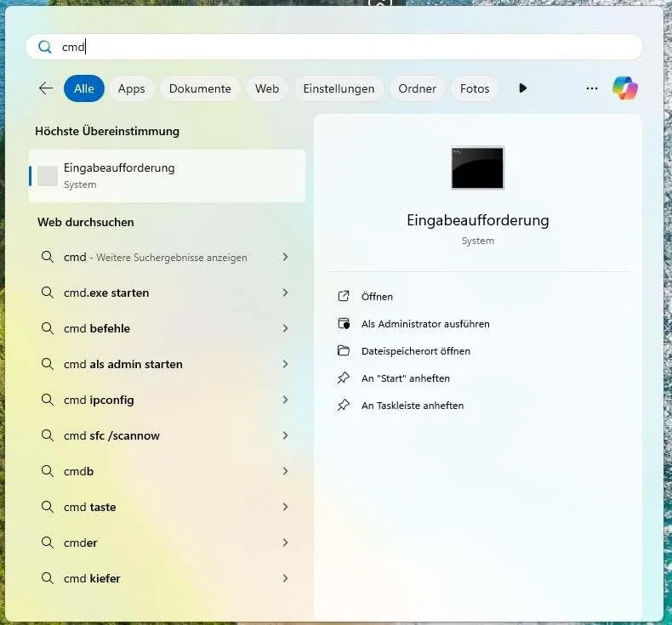Click the shield icon for Als Administrator ausführen
The image size is (672, 625).
(344, 324)
